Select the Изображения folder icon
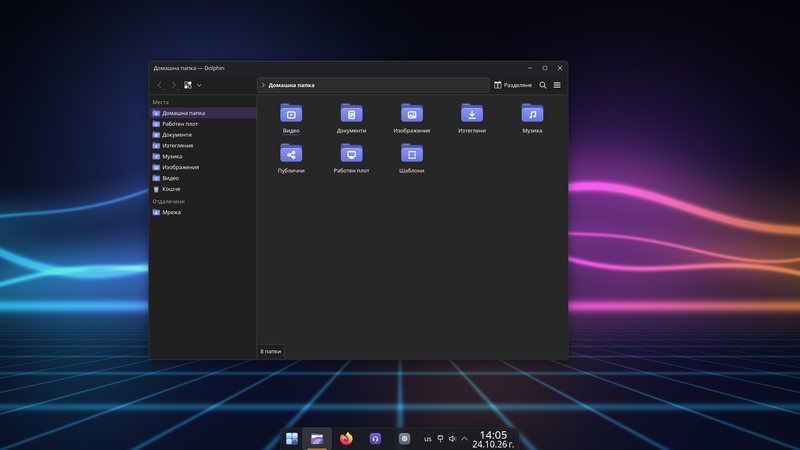800x450 pixels. [412, 113]
